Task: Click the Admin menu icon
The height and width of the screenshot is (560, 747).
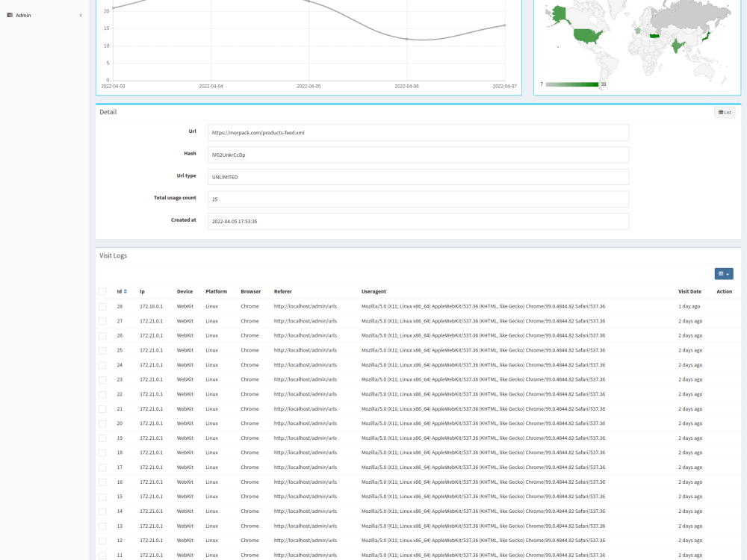Action: [x=10, y=15]
